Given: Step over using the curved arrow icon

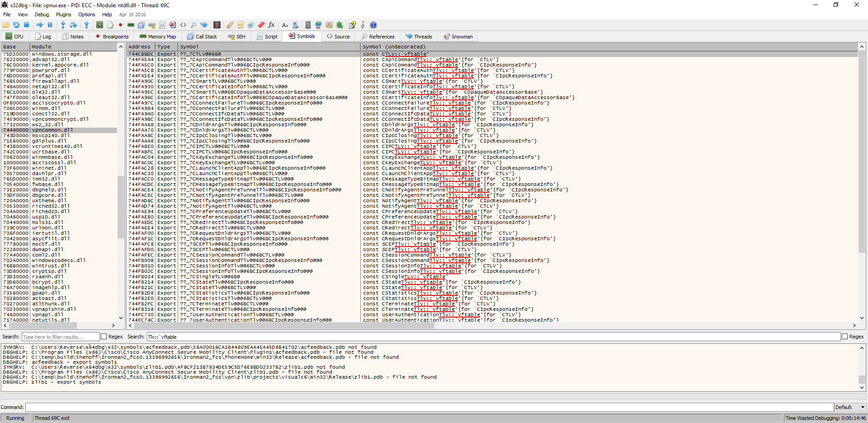Looking at the screenshot, I should pyautogui.click(x=73, y=25).
